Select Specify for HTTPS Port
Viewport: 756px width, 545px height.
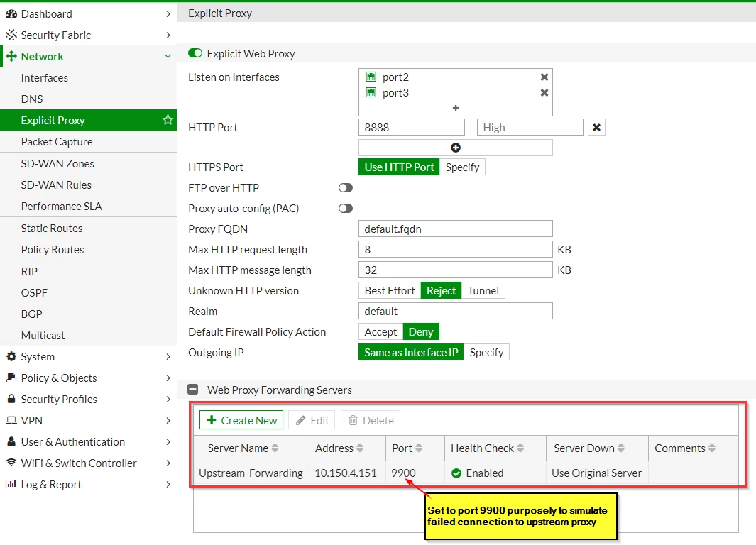tap(462, 167)
